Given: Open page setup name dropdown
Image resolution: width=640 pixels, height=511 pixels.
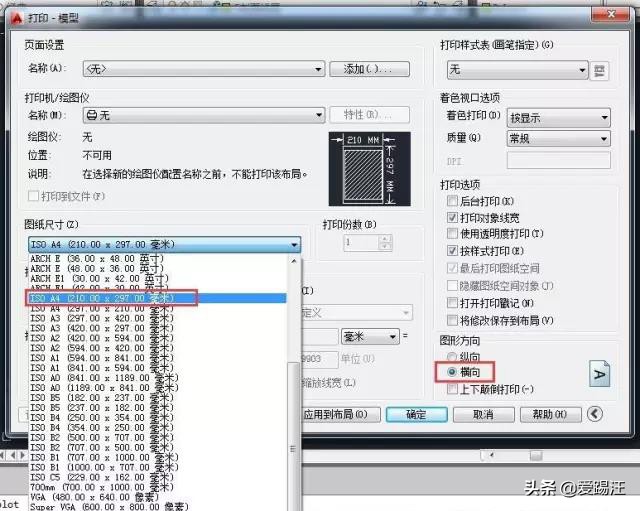Looking at the screenshot, I should [204, 69].
